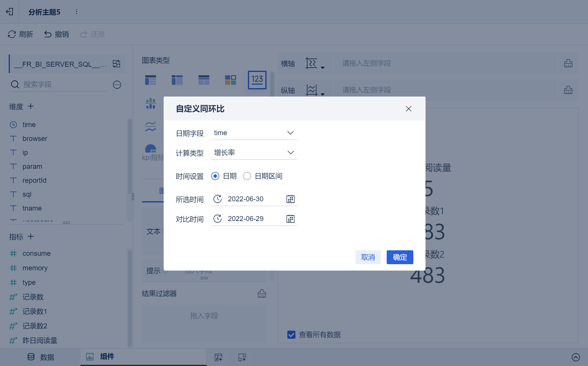Image resolution: width=588 pixels, height=366 pixels.
Task: Click the 刷新 refresh button
Action: point(20,34)
